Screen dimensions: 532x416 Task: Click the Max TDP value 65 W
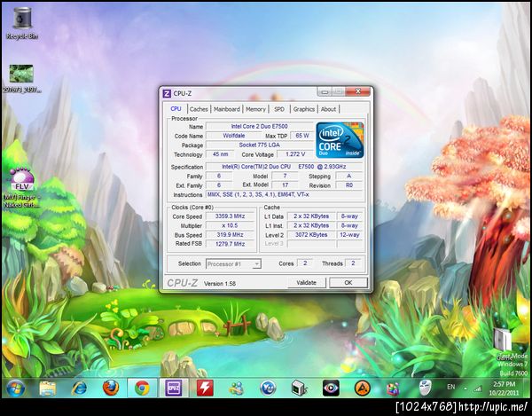pyautogui.click(x=302, y=136)
